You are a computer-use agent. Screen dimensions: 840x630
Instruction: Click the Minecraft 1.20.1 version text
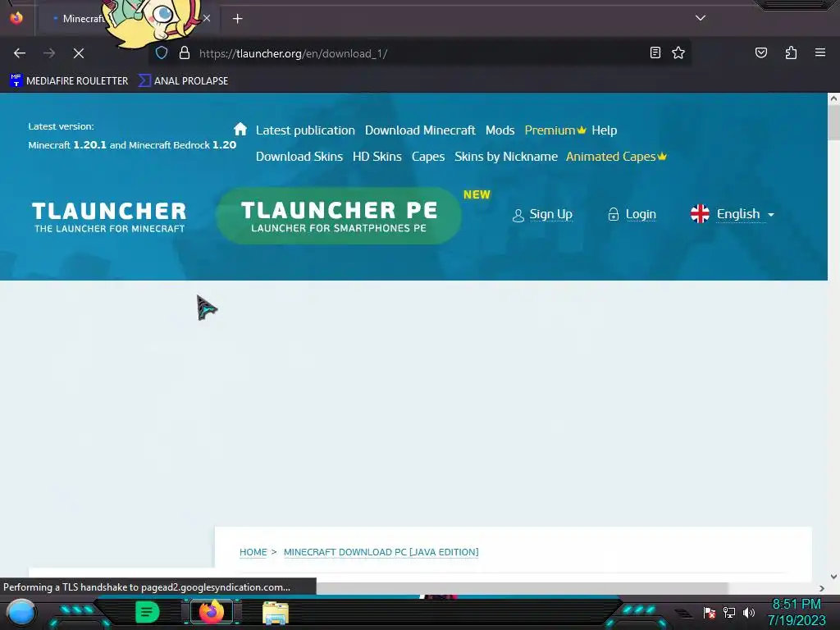(67, 145)
